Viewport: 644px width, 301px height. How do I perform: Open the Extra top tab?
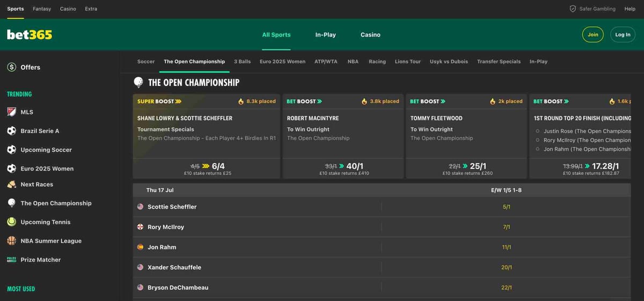point(91,9)
